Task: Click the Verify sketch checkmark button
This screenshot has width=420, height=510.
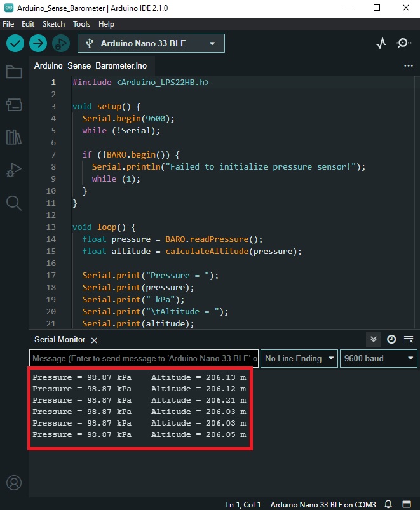Action: [x=15, y=43]
